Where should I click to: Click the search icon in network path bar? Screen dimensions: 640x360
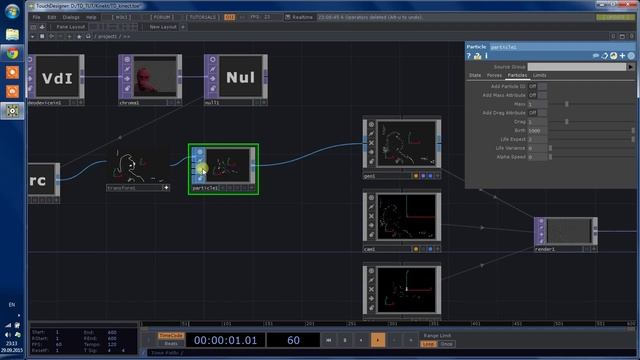coord(88,36)
